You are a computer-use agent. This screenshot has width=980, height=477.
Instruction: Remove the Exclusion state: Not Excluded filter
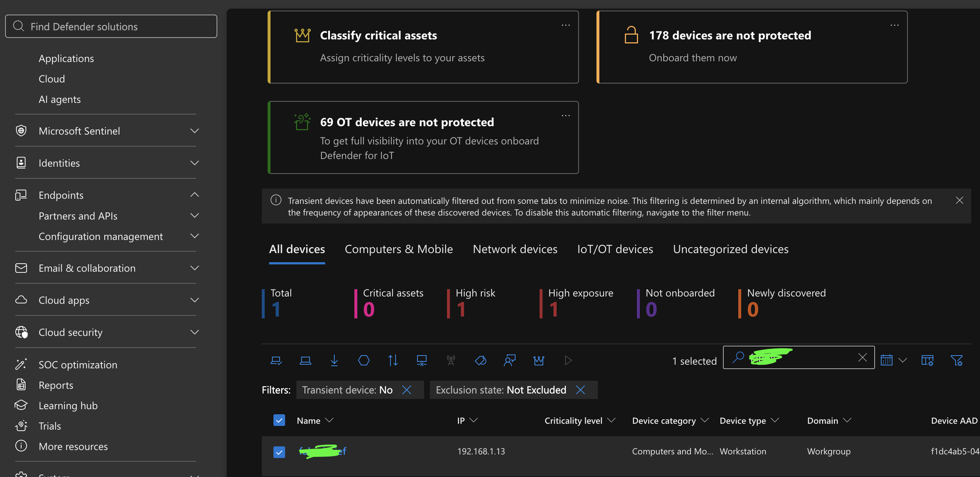[x=580, y=389]
